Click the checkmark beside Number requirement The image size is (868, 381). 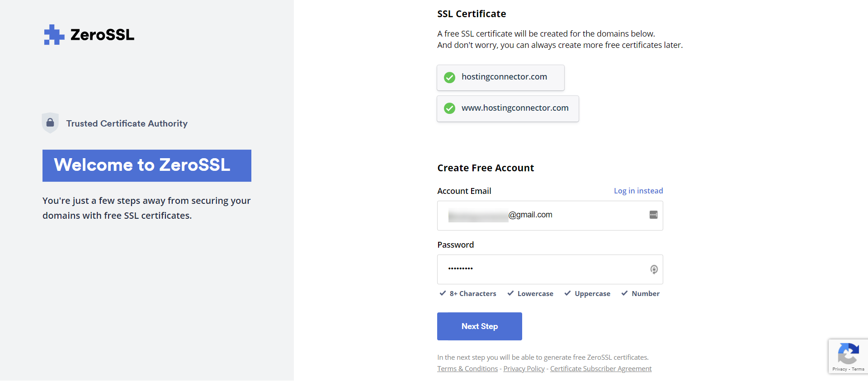(x=624, y=293)
